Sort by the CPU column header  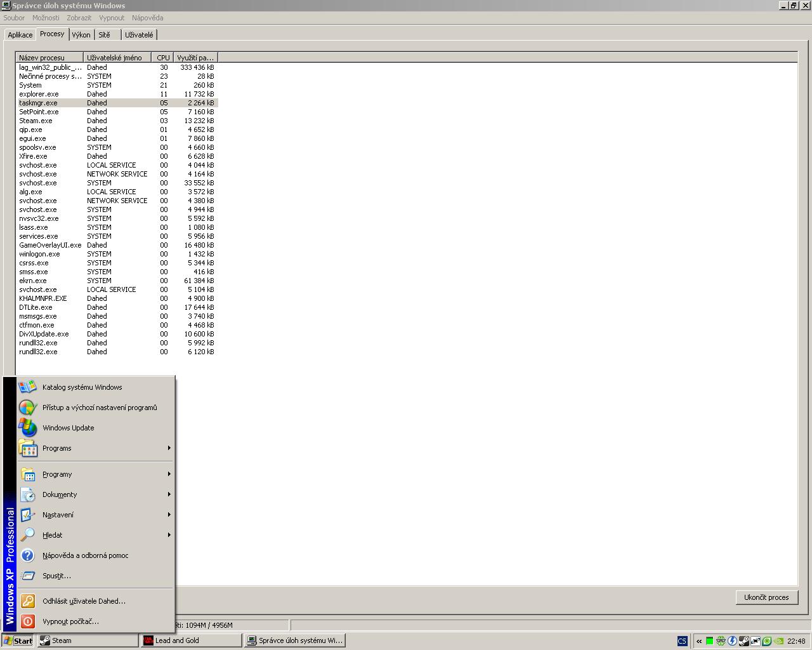[163, 58]
